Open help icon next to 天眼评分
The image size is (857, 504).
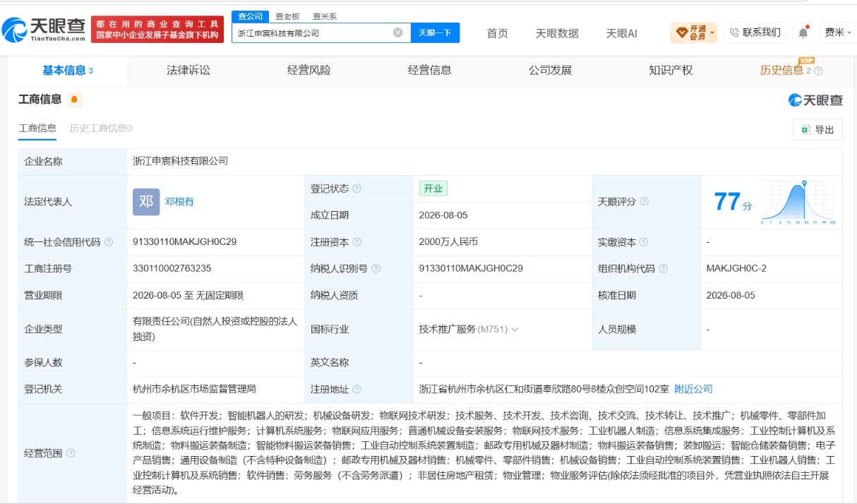644,202
